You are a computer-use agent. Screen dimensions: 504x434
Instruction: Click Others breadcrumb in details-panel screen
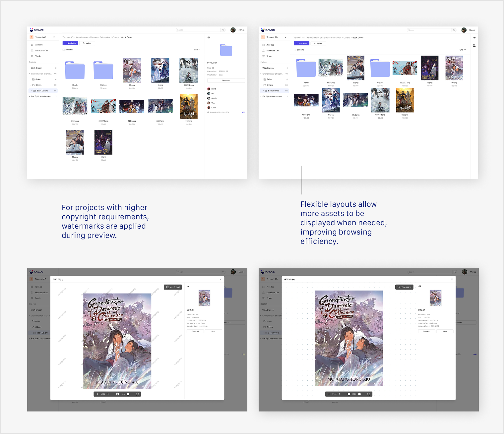115,37
